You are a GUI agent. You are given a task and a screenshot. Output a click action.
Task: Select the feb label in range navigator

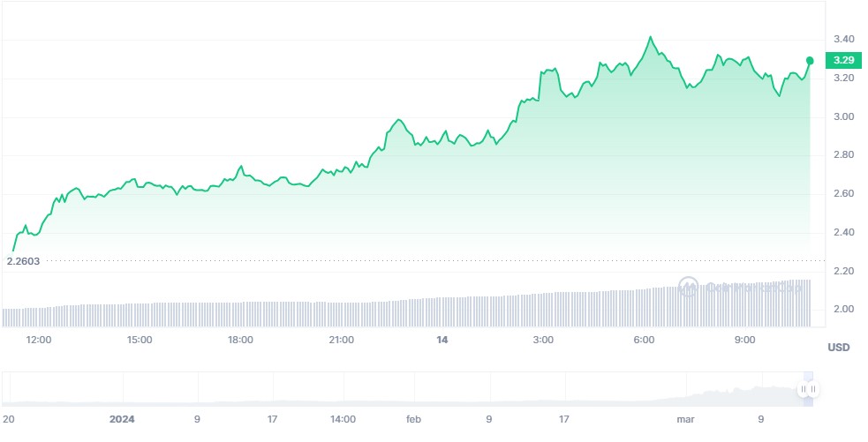[x=415, y=419]
